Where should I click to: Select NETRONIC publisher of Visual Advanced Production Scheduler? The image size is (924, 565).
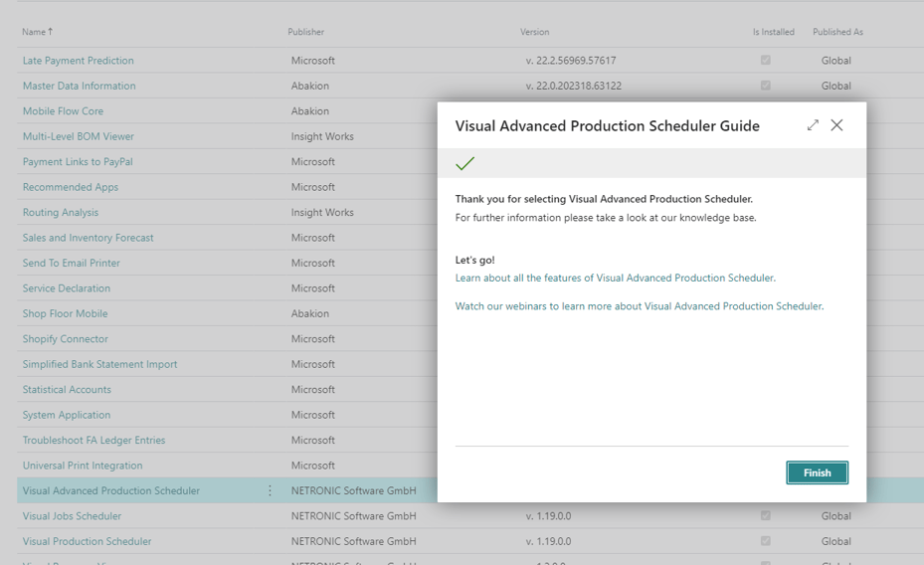(x=353, y=491)
